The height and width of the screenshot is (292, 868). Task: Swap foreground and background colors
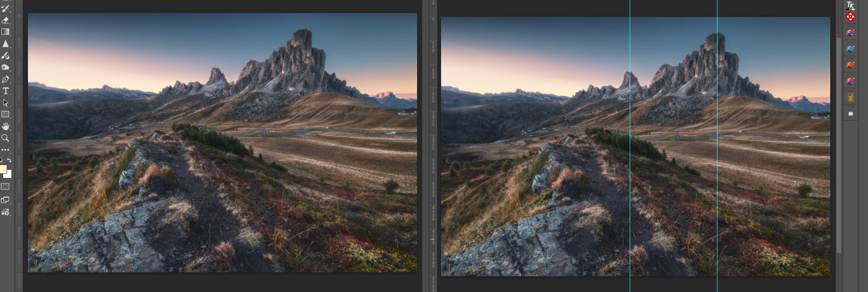(9, 160)
